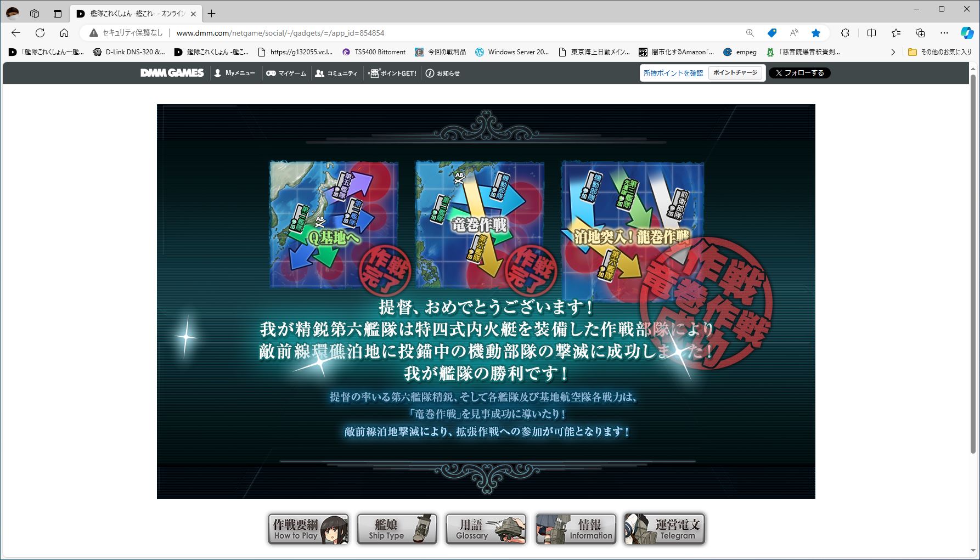Open bookmark empeg
980x560 pixels.
pyautogui.click(x=740, y=52)
